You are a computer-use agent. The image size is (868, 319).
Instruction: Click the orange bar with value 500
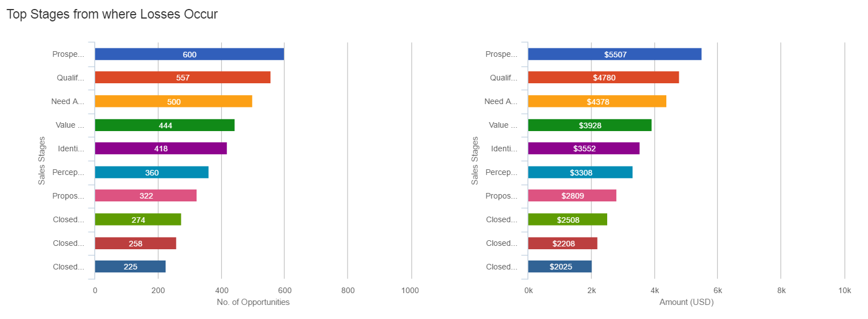173,101
